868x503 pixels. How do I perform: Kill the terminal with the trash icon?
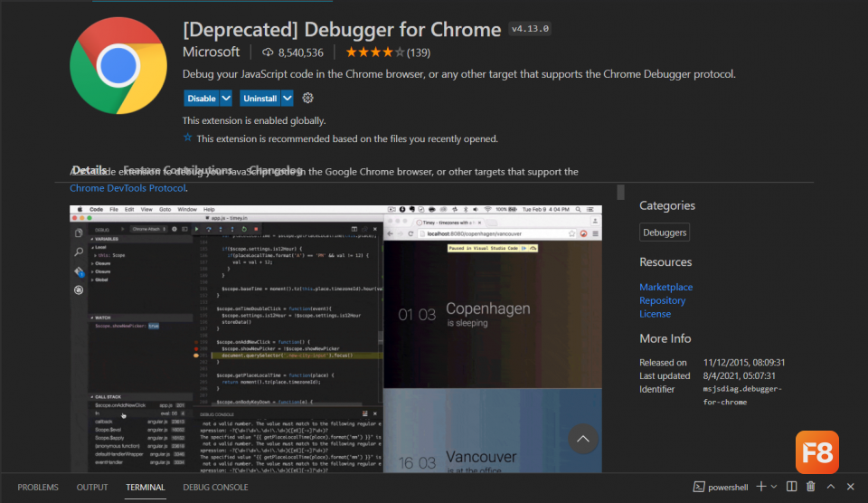(811, 487)
